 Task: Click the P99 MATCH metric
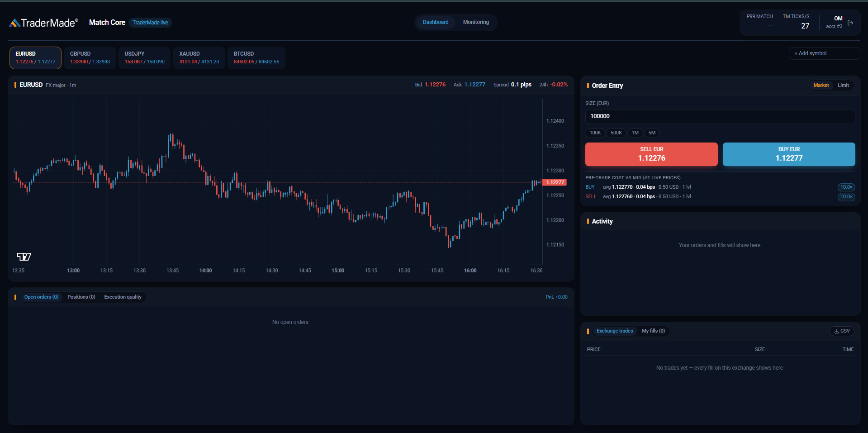point(759,21)
